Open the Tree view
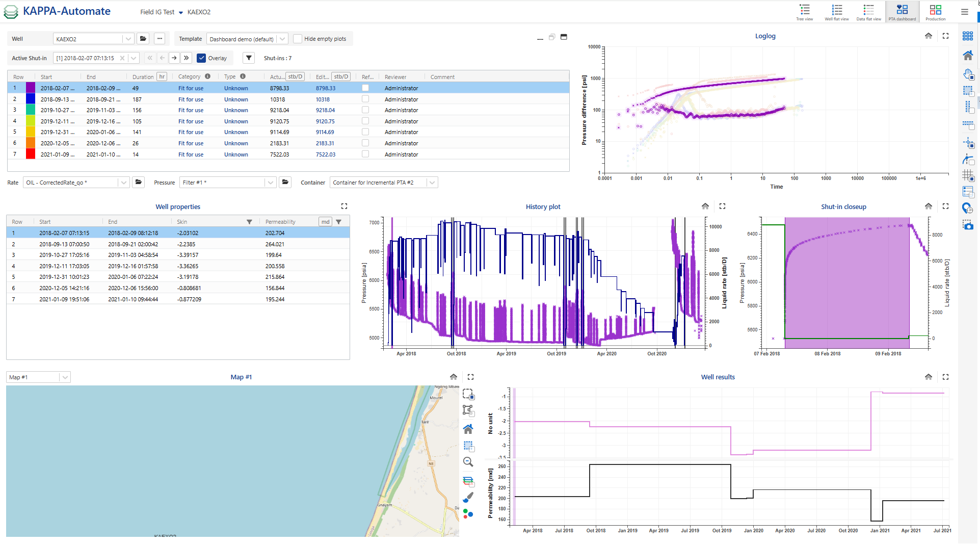The image size is (980, 544). coord(804,12)
